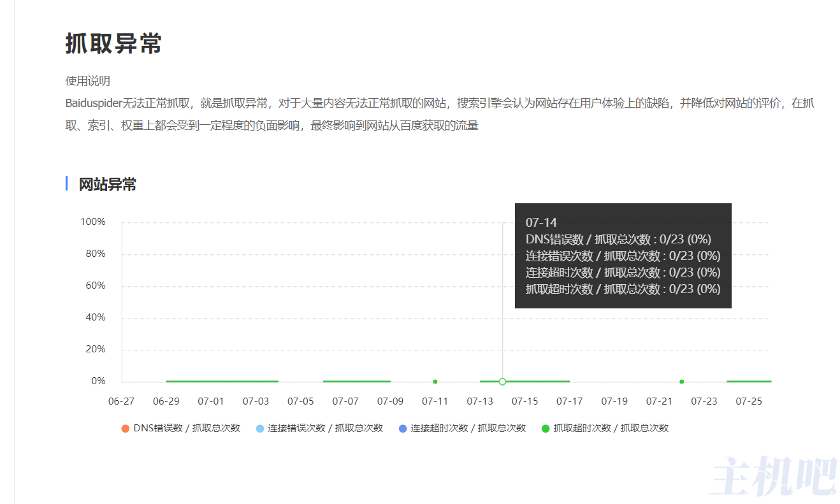Click the 07-13 x-axis date label

tap(480, 401)
